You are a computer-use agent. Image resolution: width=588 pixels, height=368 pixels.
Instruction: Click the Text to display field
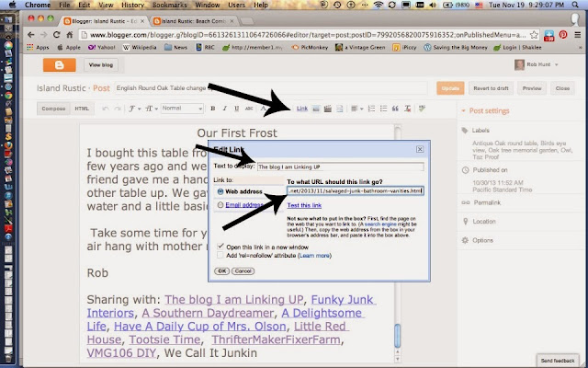tap(341, 167)
